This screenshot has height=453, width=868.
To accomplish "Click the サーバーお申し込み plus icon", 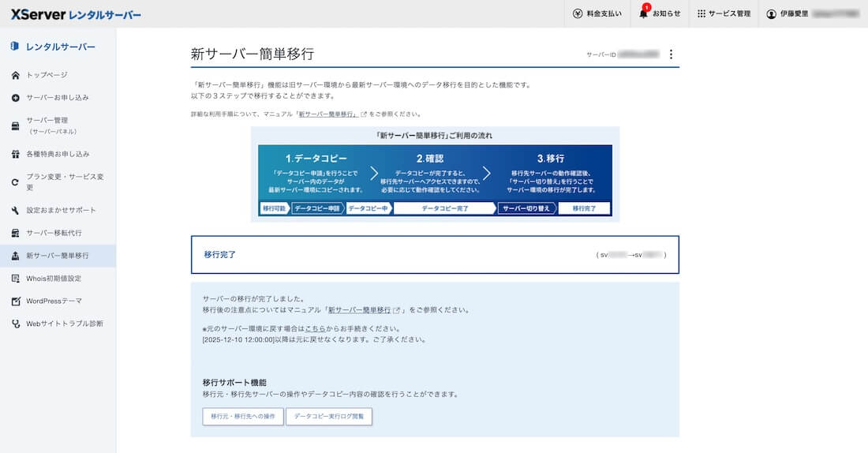I will 16,98.
